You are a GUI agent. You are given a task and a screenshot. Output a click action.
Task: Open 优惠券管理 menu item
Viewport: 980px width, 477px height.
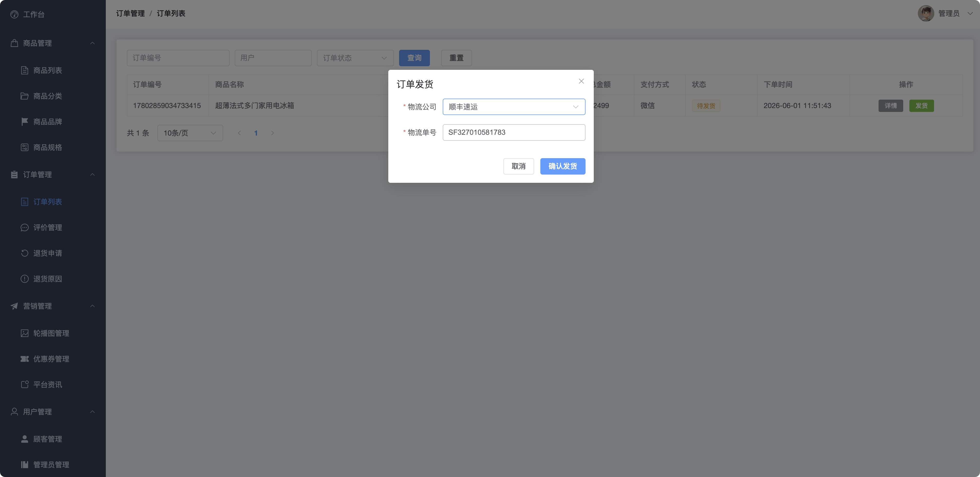click(53, 359)
